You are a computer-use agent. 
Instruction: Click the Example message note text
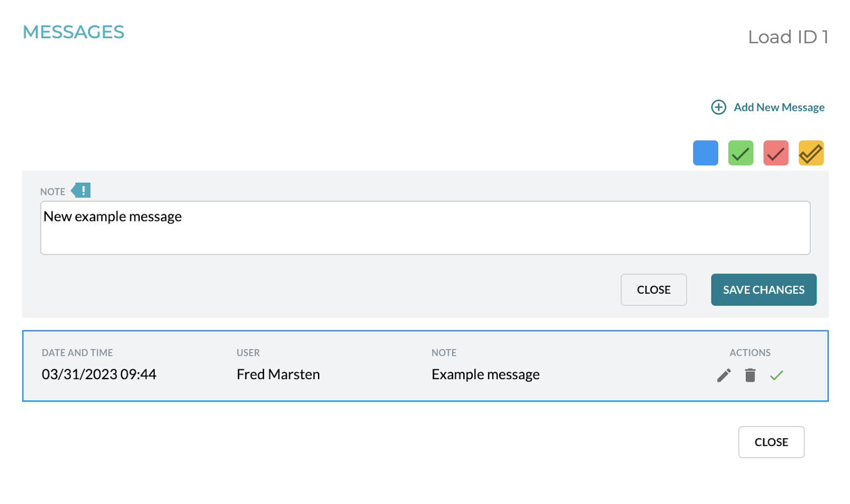(486, 374)
